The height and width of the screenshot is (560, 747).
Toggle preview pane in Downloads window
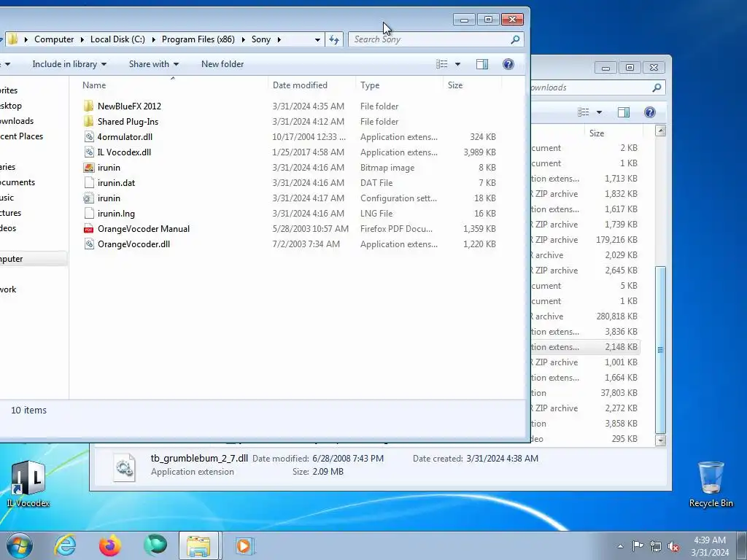[x=624, y=112]
